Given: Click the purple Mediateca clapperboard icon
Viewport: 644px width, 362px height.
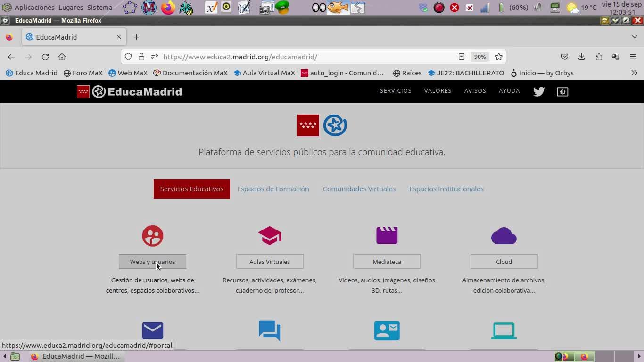Looking at the screenshot, I should click(387, 235).
